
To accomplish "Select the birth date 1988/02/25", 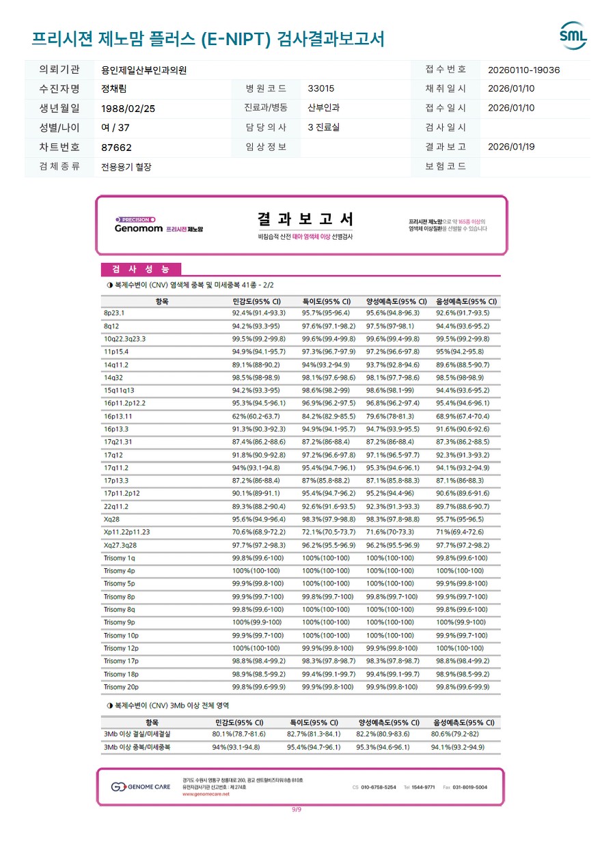I will 128,108.
